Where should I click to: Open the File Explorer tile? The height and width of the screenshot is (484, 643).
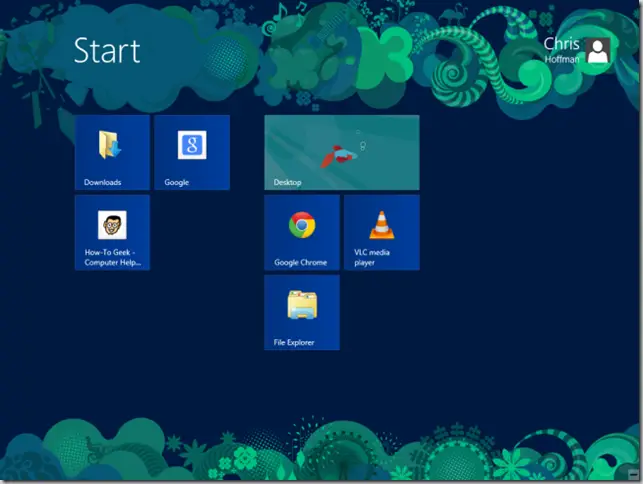pyautogui.click(x=302, y=313)
